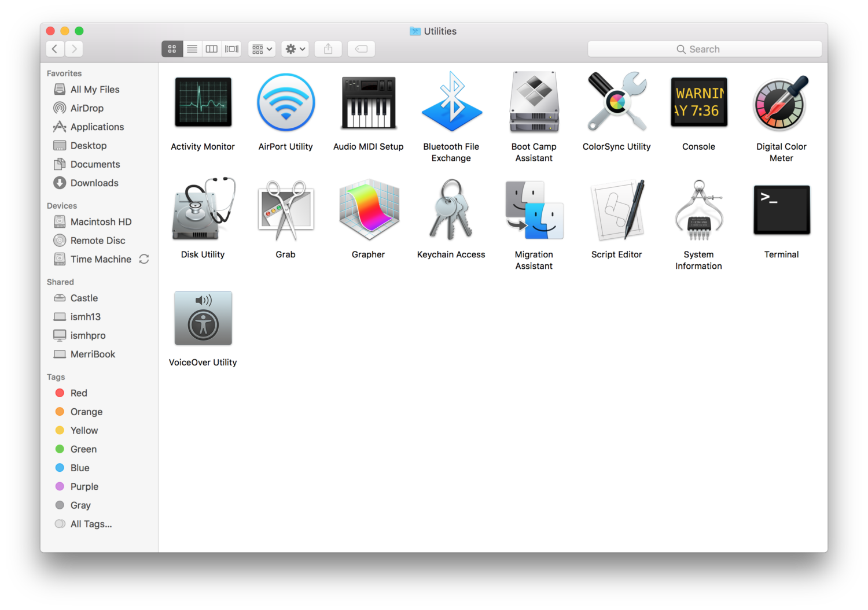
Task: Launch Bluetooth File Exchange
Action: tap(451, 102)
